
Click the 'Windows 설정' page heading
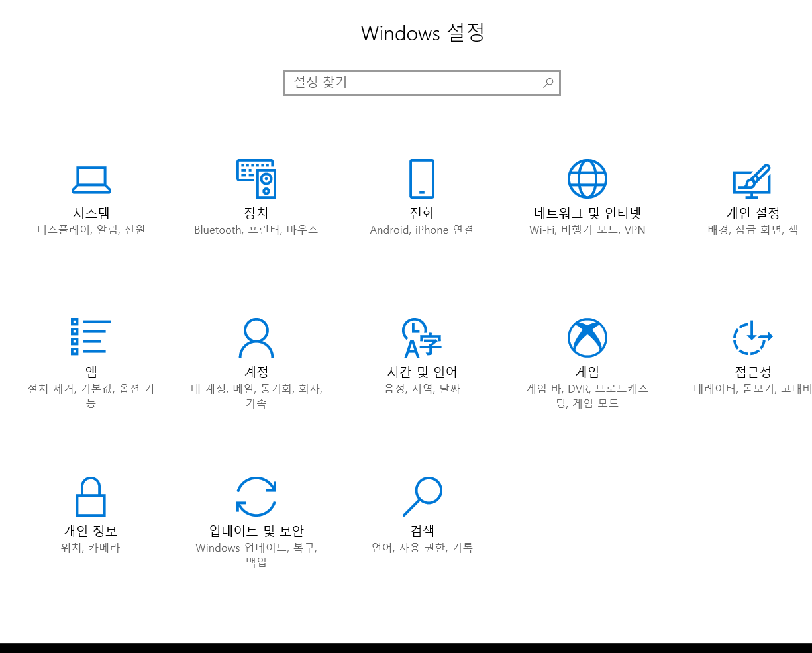423,32
